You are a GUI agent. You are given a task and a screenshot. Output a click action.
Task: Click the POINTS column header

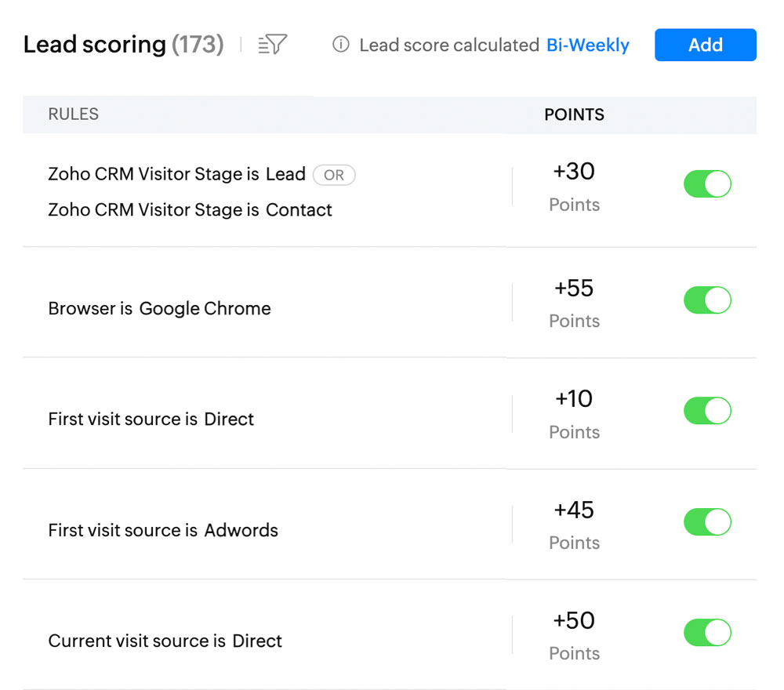tap(574, 114)
